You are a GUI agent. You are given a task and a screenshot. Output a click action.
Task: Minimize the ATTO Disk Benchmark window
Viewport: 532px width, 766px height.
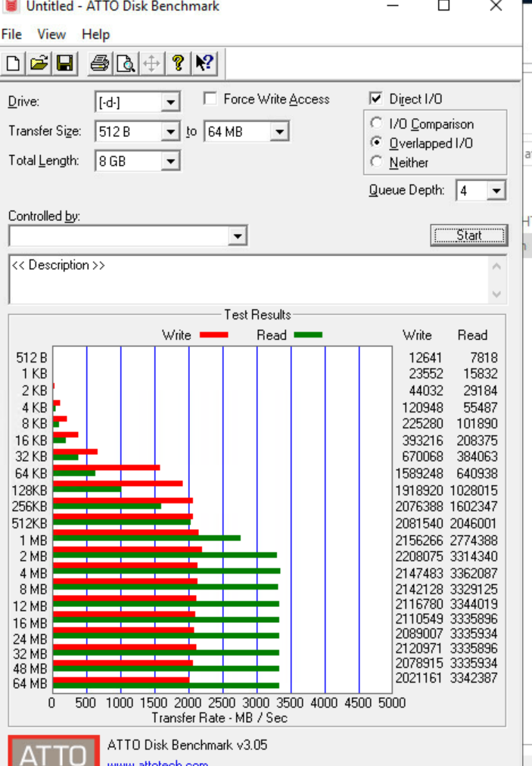pyautogui.click(x=393, y=6)
